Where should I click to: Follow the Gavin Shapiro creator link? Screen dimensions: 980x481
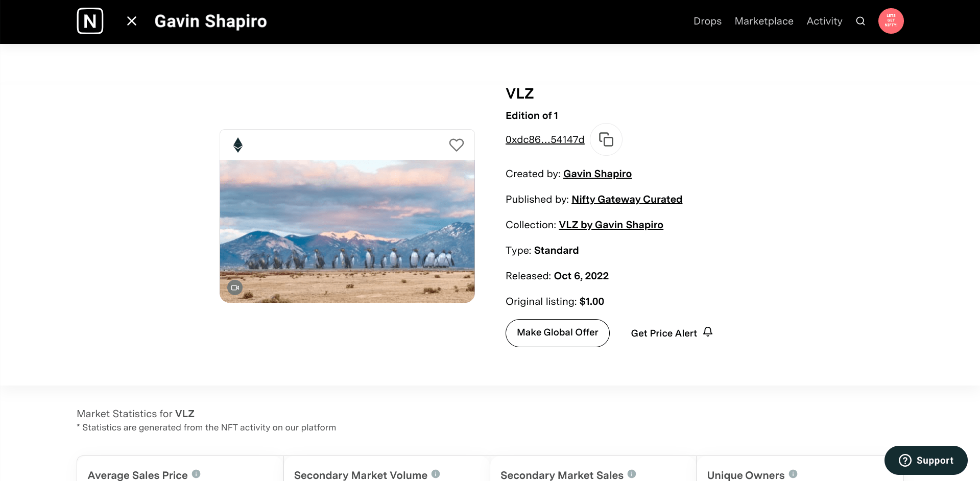597,174
